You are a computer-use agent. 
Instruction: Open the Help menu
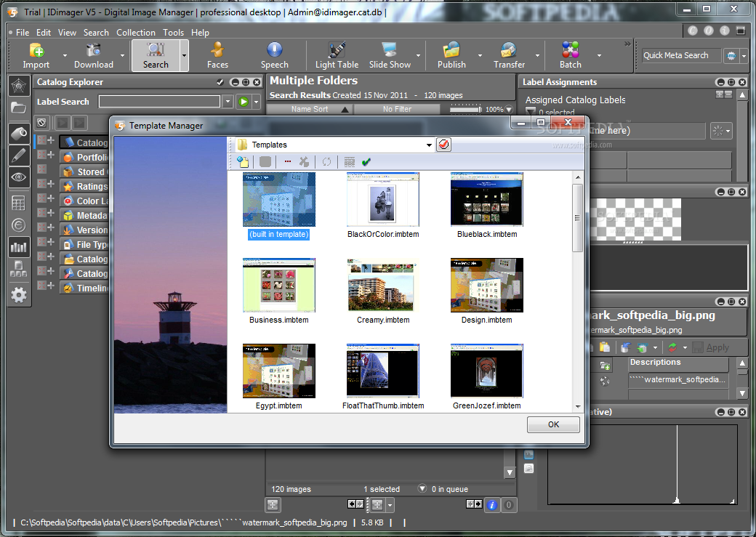pos(200,32)
